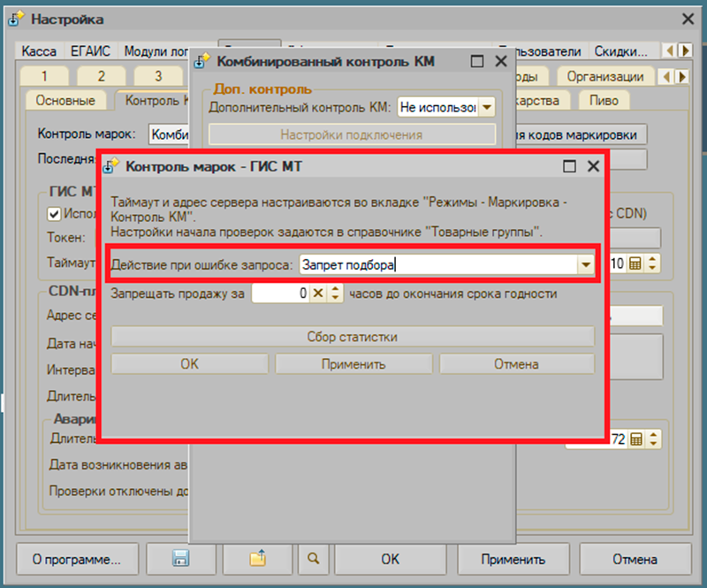
Task: Maximize the Контроль марок - ГИС МТ dialog
Action: tap(569, 166)
